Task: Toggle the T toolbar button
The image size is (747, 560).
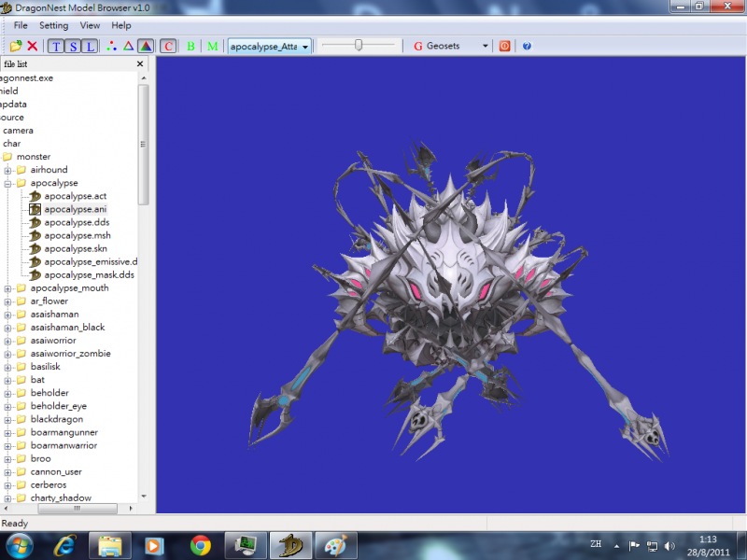Action: [x=56, y=46]
